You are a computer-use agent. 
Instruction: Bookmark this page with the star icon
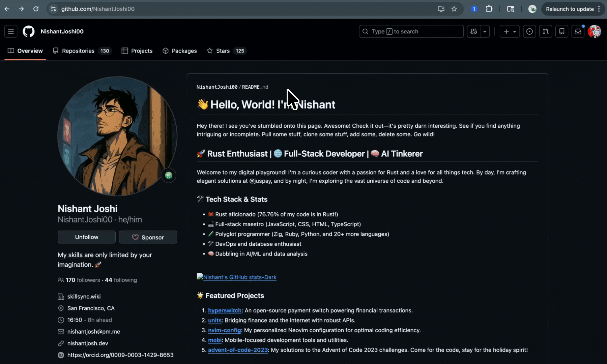click(454, 9)
